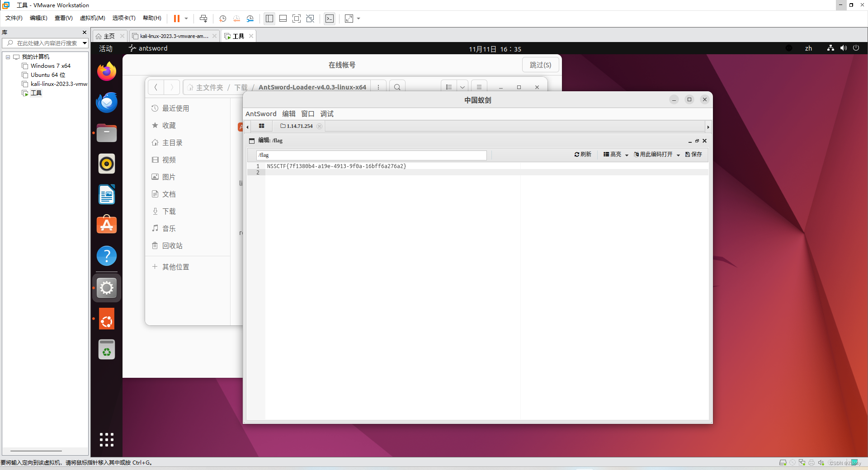Save the flag file in AntSword editor
868x470 pixels.
693,155
